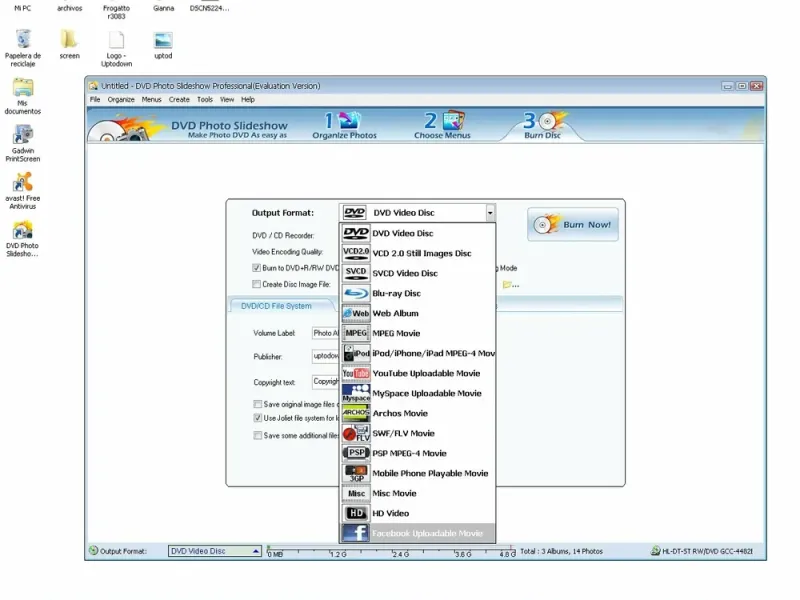Viewport: 800px width, 600px height.
Task: Open the View menu
Action: tap(227, 99)
